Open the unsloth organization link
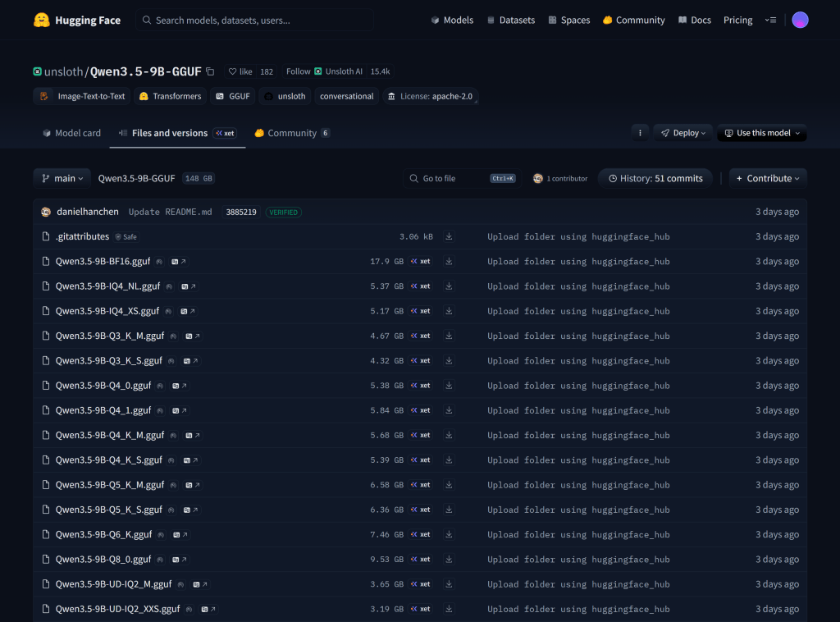 (x=63, y=71)
